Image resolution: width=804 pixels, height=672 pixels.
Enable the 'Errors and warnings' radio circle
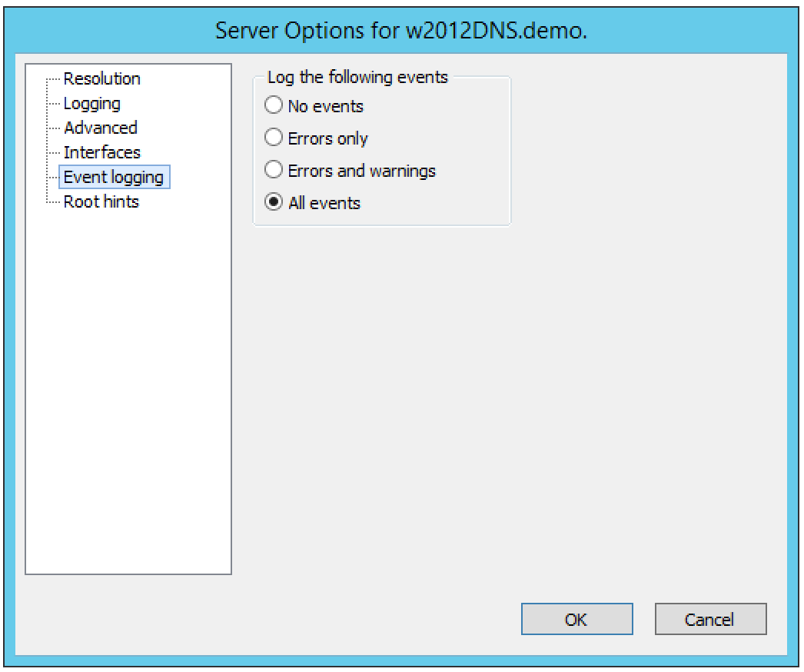(274, 170)
